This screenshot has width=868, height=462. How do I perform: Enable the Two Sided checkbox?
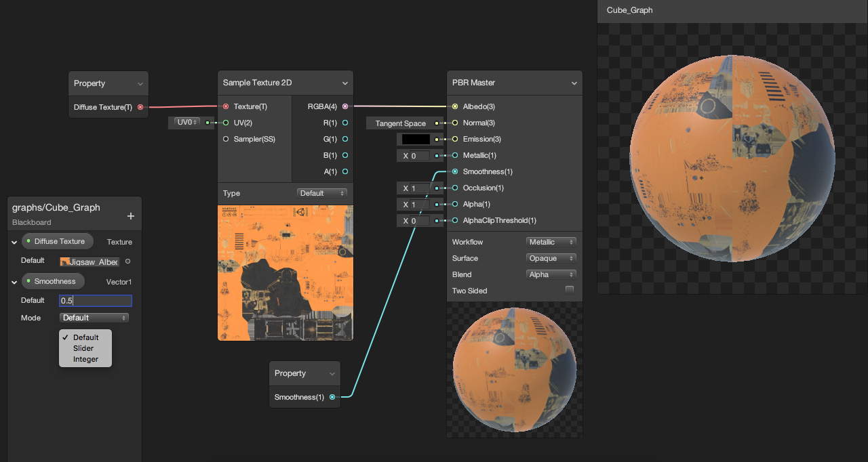pyautogui.click(x=570, y=290)
